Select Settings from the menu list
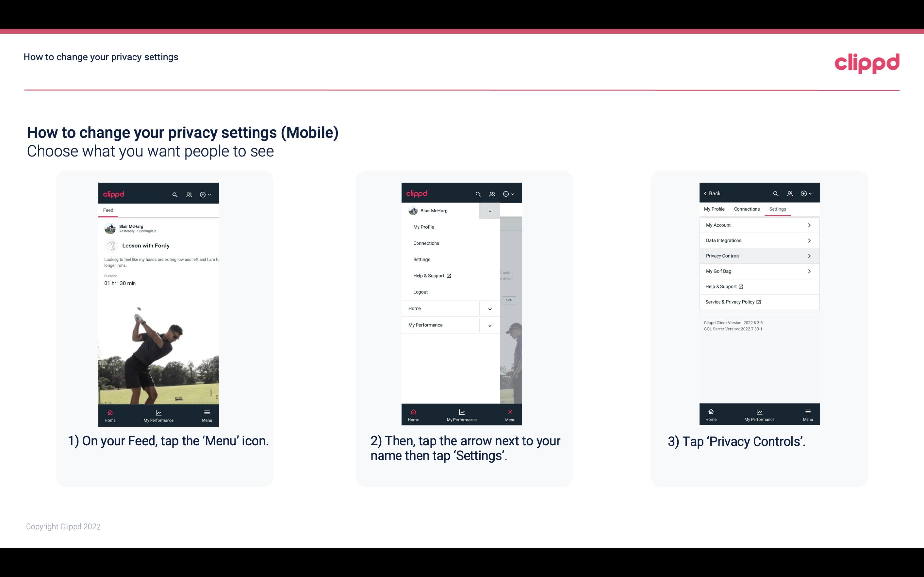The image size is (924, 577). click(x=421, y=259)
